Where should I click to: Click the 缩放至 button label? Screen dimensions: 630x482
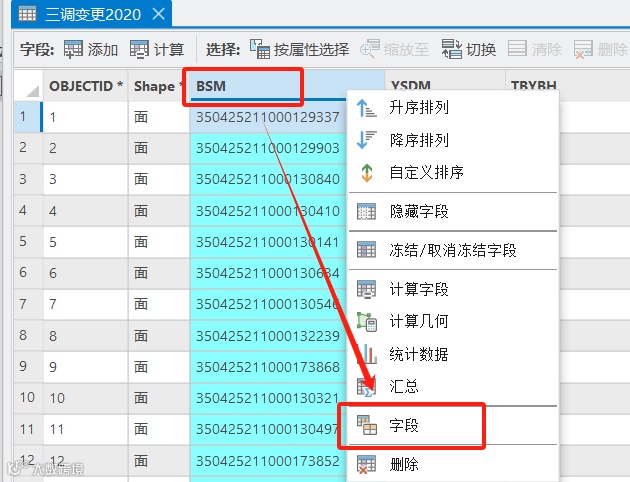(x=406, y=50)
